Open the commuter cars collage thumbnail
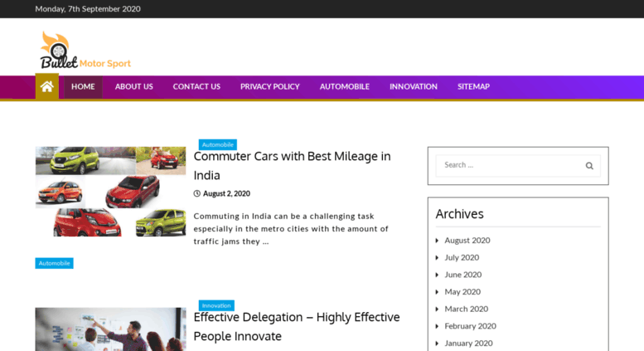The image size is (644, 351). tap(110, 192)
